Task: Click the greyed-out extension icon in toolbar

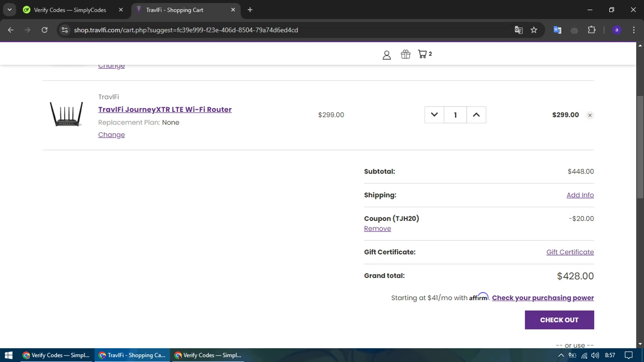Action: coord(574,30)
